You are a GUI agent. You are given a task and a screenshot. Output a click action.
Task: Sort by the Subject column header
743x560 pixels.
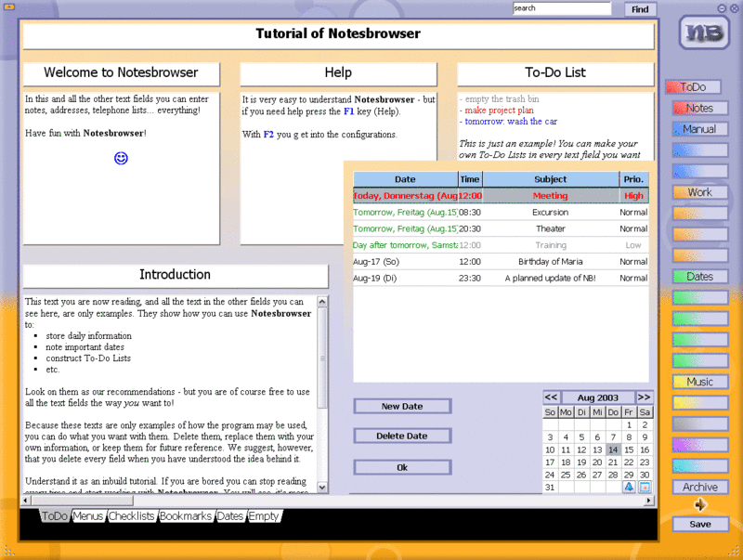click(551, 179)
